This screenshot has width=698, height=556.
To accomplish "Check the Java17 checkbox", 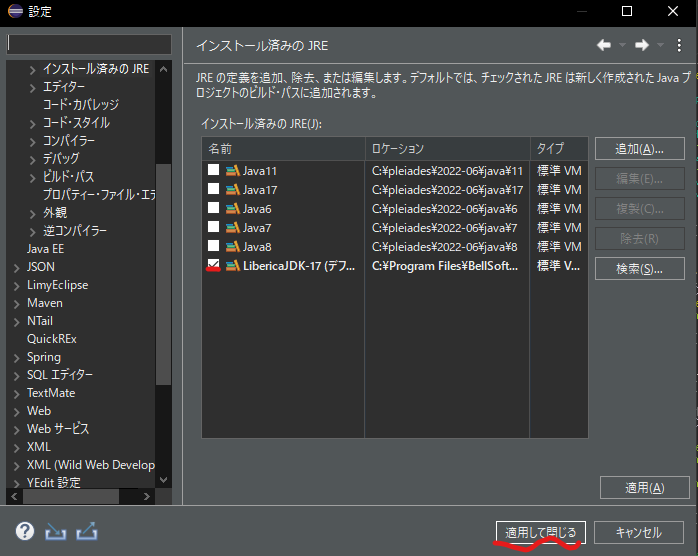I will [x=214, y=189].
